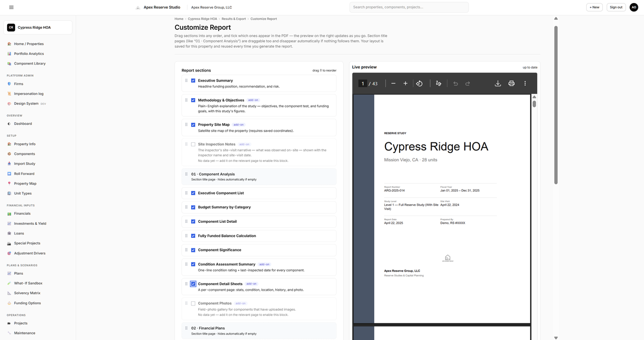Toggle Component Detail Sheets checkbox
The height and width of the screenshot is (340, 644).
click(193, 284)
